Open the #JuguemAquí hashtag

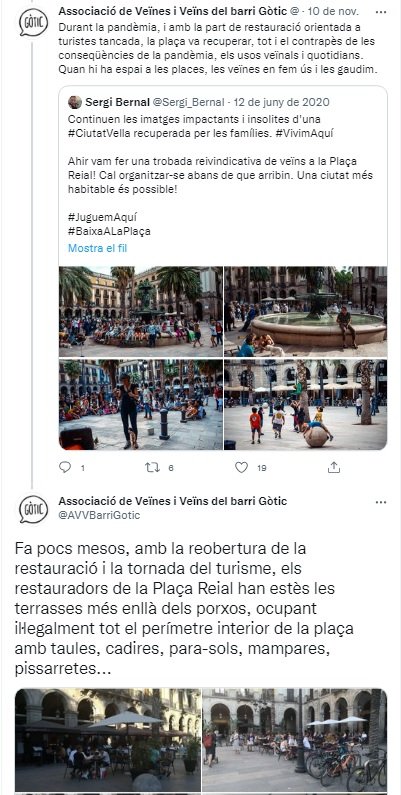(102, 217)
